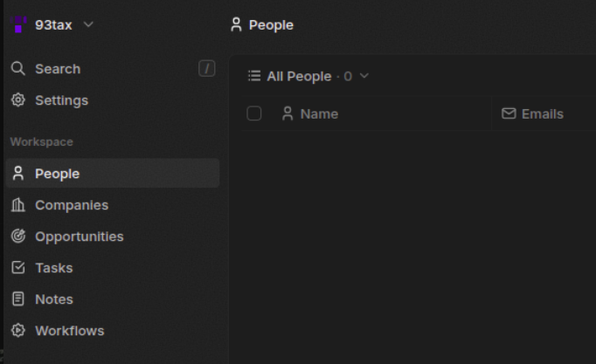Click the Workspace section heading
The height and width of the screenshot is (364, 596).
[x=41, y=142]
